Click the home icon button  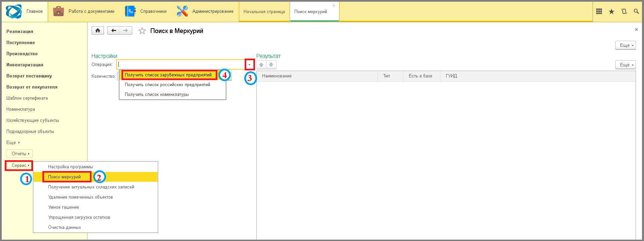(98, 31)
